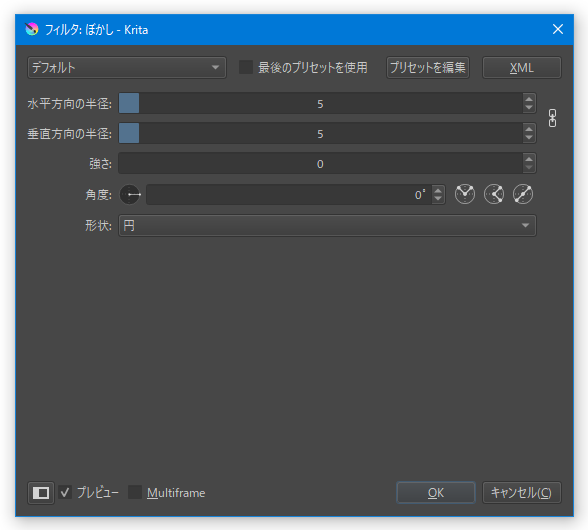The image size is (588, 530).
Task: Open the 形状 shape dropdown
Action: 327,225
